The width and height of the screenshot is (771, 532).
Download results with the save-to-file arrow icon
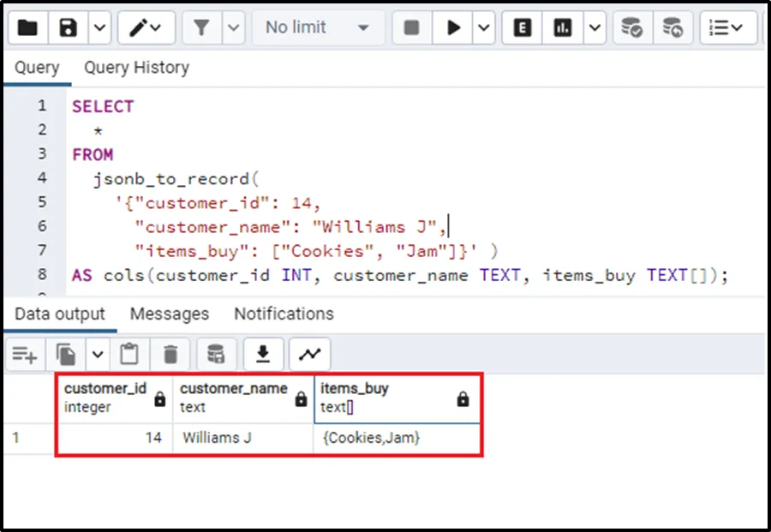pyautogui.click(x=264, y=354)
